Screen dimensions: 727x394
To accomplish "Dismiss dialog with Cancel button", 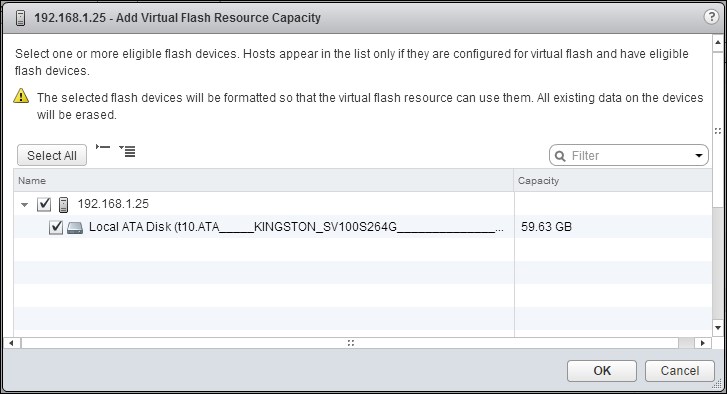I will pyautogui.click(x=680, y=371).
